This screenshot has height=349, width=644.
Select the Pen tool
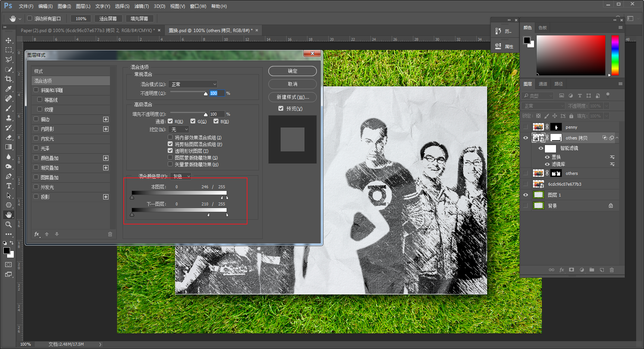9,176
